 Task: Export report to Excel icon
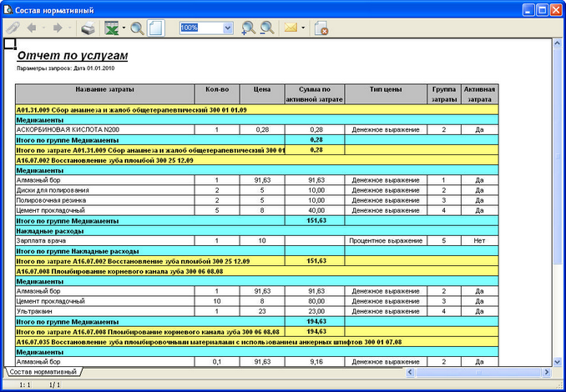112,28
